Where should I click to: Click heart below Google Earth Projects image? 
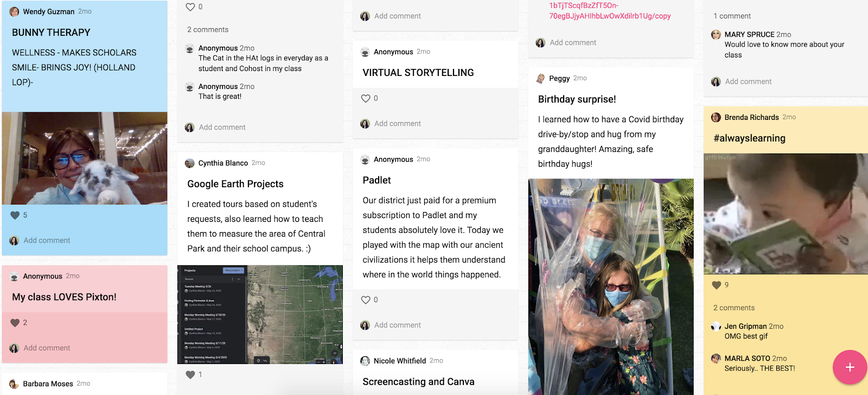(190, 374)
